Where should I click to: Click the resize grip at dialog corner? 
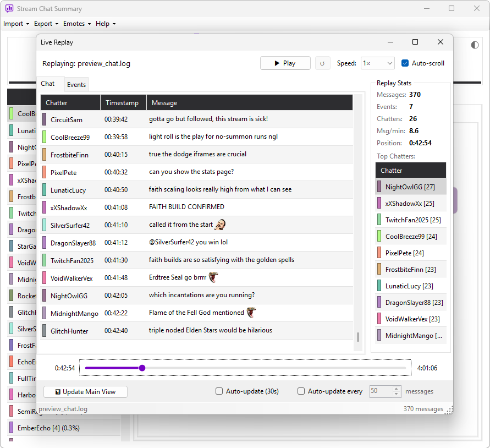click(449, 411)
